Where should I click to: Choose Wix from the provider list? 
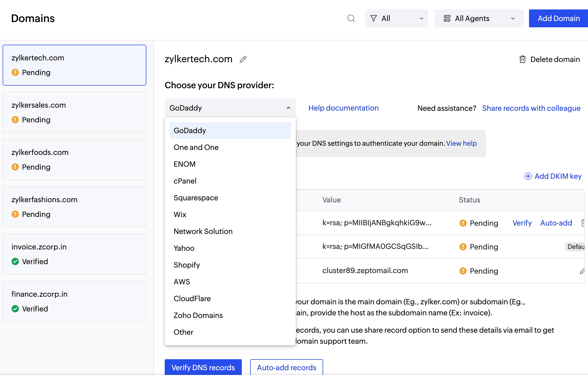[230, 215]
